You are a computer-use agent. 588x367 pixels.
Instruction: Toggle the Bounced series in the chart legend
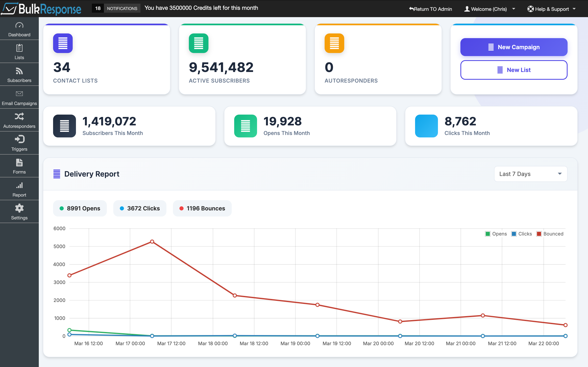click(x=550, y=233)
